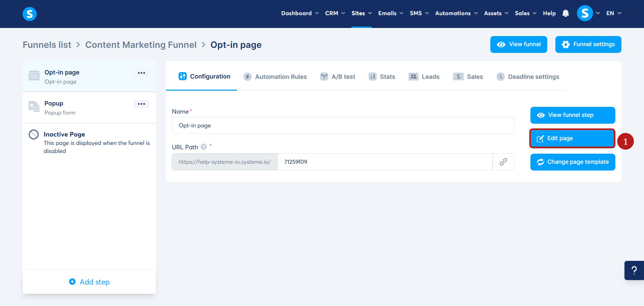The width and height of the screenshot is (644, 306).
Task: Copy the URL with the link icon
Action: click(503, 162)
